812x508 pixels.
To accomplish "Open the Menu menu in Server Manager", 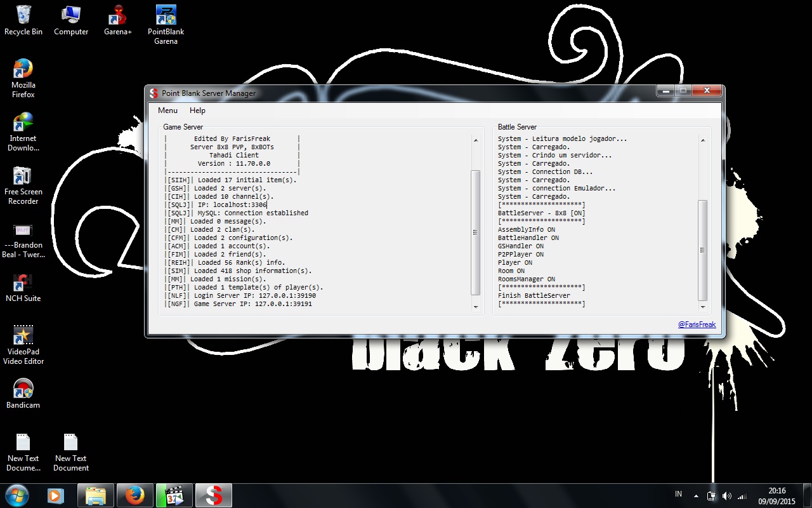I will (x=167, y=110).
